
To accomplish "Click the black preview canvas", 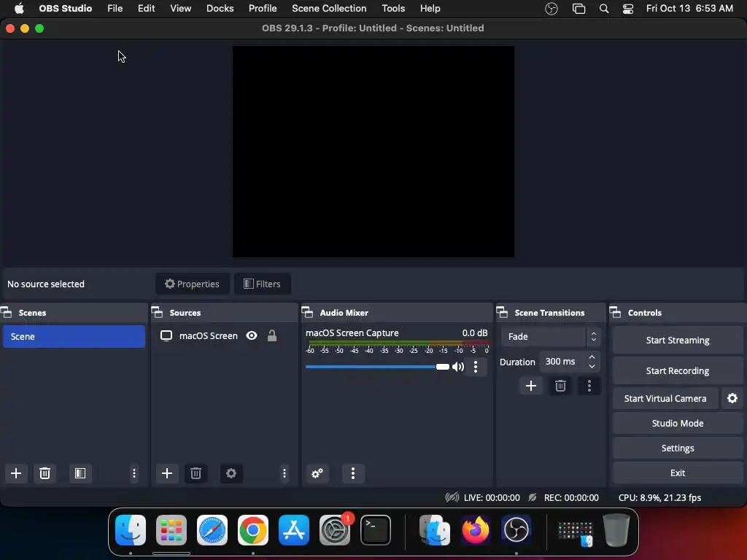I will (x=373, y=152).
